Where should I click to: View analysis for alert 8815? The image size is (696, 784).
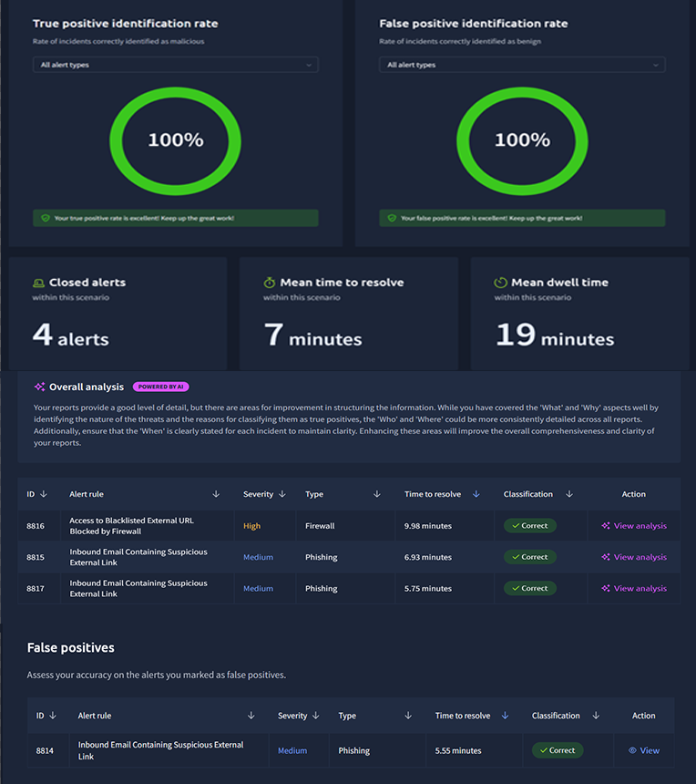click(x=634, y=557)
